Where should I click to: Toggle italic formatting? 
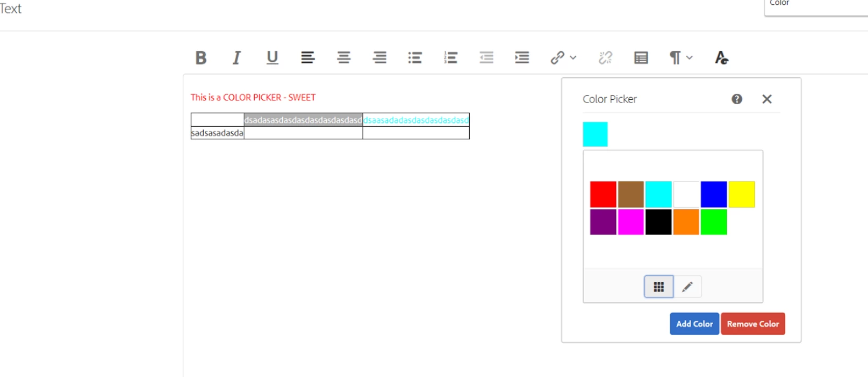pyautogui.click(x=236, y=57)
